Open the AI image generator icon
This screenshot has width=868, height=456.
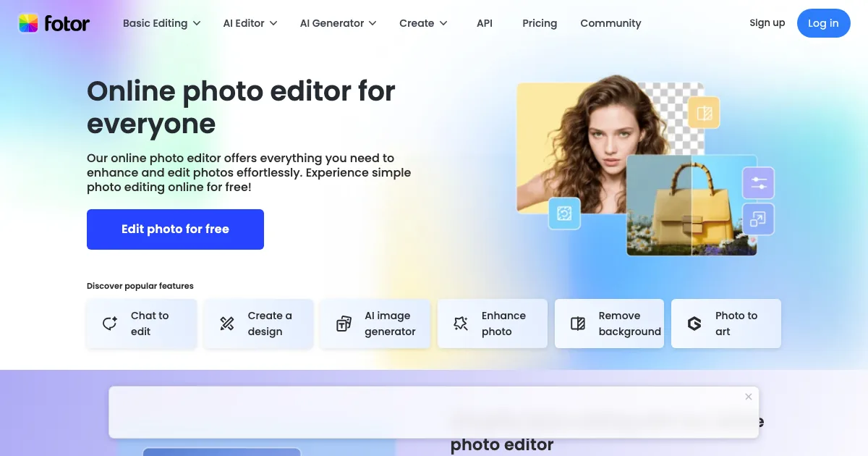[344, 324]
